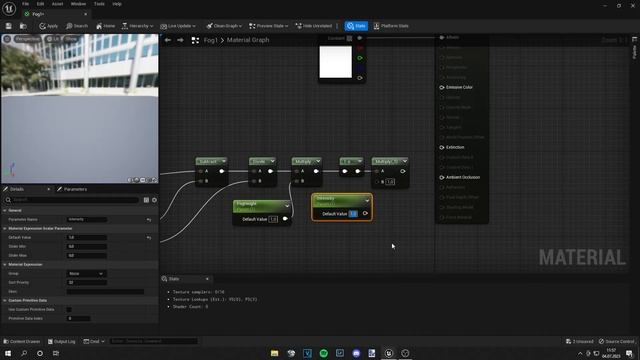Collapse the General section
640x360 pixels.
click(x=5, y=210)
